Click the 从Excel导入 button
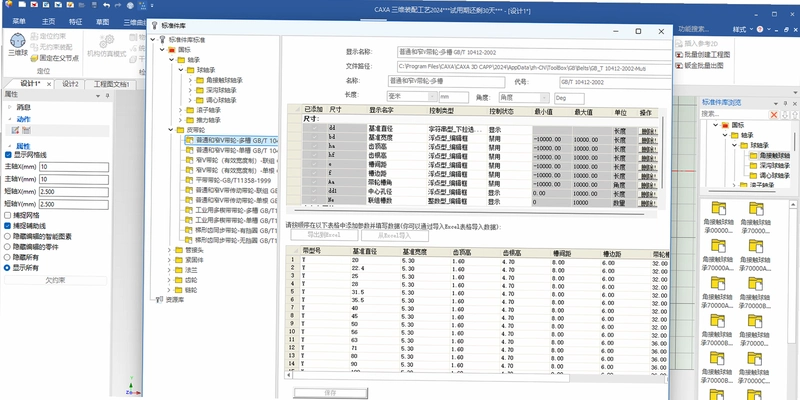The image size is (800, 400). [x=395, y=236]
